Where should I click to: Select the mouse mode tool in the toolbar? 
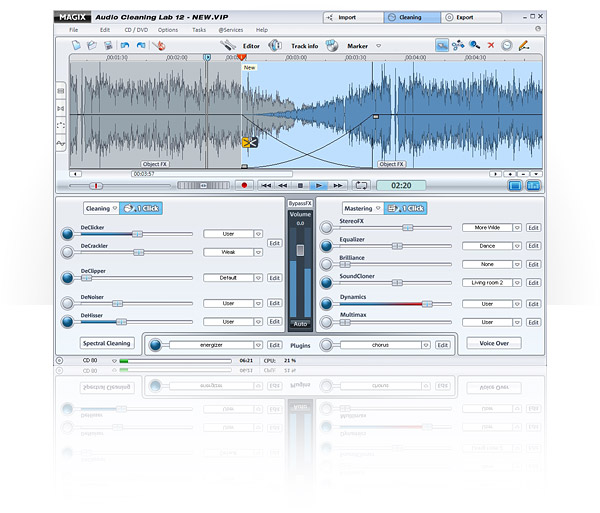pos(442,46)
